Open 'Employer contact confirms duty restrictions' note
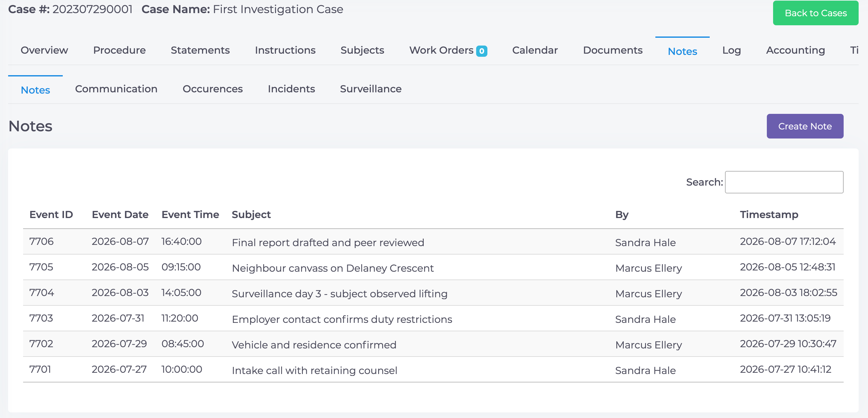The image size is (868, 418). (342, 319)
